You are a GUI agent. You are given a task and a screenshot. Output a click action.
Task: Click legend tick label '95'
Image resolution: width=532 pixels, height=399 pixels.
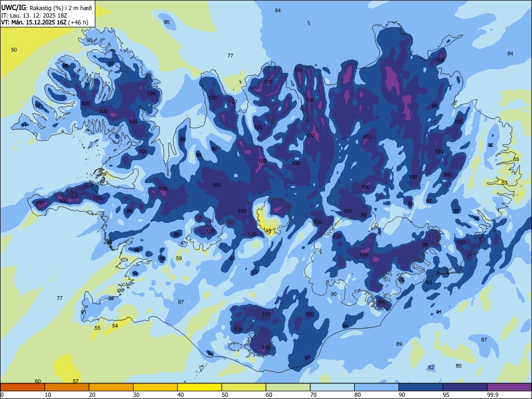coord(446,395)
